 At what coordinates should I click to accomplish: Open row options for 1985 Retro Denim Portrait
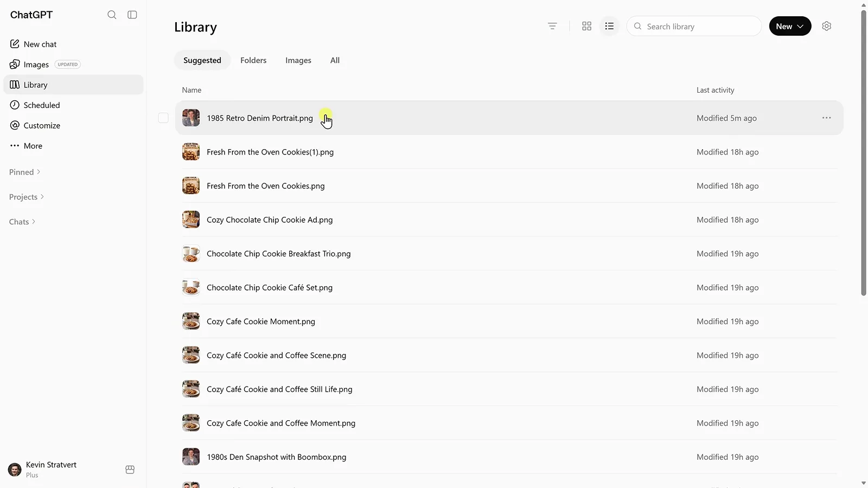826,118
